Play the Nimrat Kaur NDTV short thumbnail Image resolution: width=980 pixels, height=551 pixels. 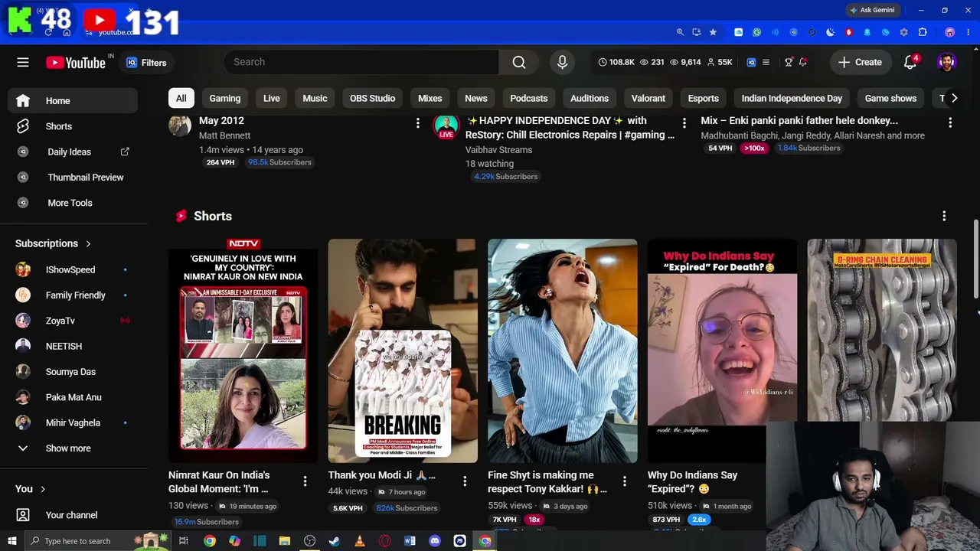[243, 350]
